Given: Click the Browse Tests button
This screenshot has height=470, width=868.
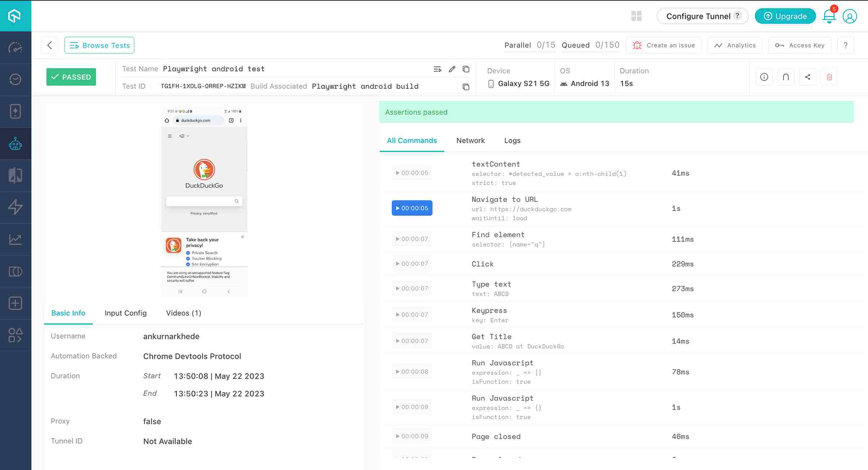Looking at the screenshot, I should [x=99, y=45].
